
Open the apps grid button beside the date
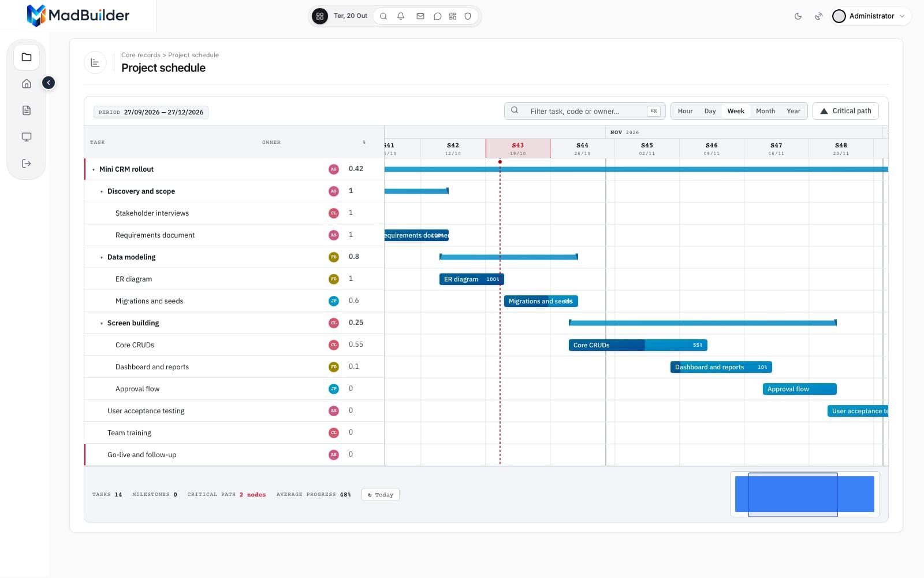319,16
